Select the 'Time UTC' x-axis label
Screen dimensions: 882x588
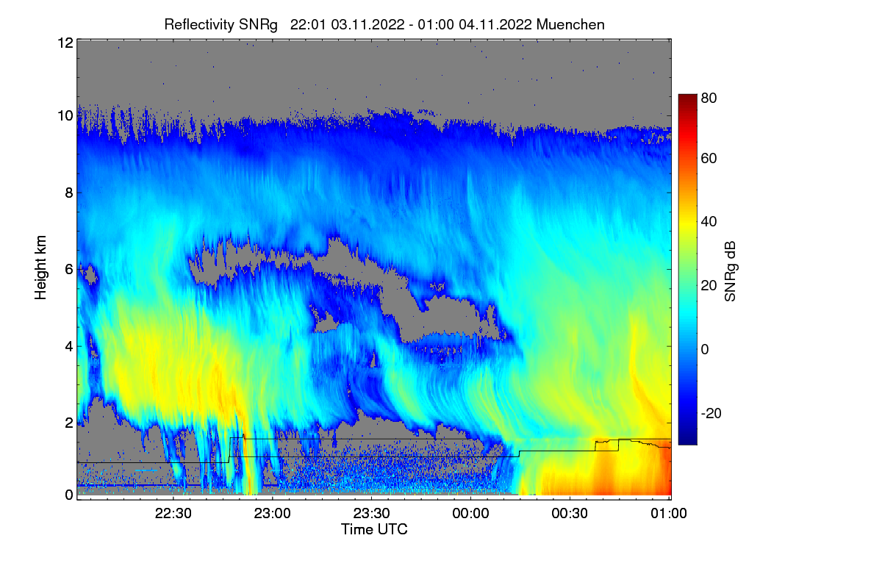click(374, 529)
